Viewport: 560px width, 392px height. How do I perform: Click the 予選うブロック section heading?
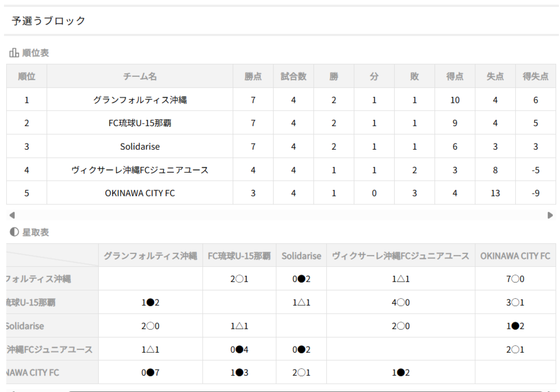click(x=49, y=21)
